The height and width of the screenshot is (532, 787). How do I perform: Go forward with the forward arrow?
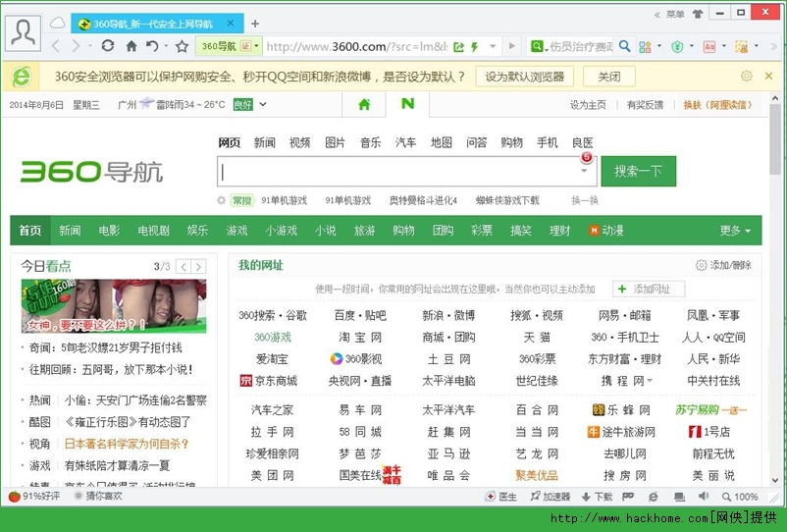coord(76,47)
